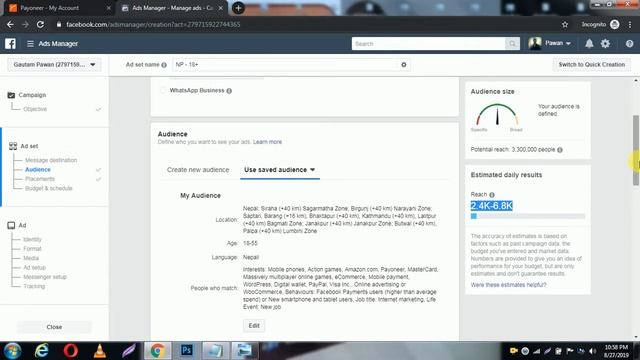Screen dimensions: 640x360
Task: Select the Ads Manager browser tab
Action: pyautogui.click(x=171, y=8)
